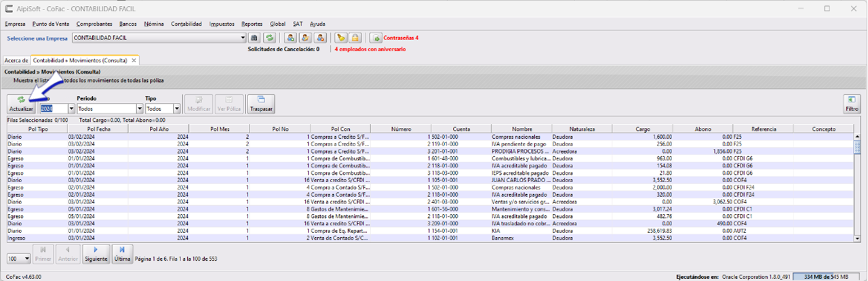Select row with Compras nacionales 1,600.00
Image resolution: width=868 pixels, height=281 pixels.
coord(429,136)
